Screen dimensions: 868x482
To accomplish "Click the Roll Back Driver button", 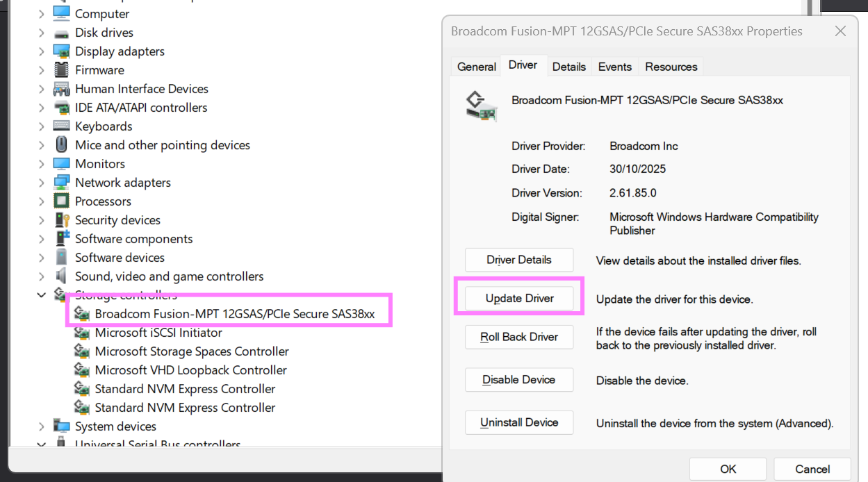I will pyautogui.click(x=518, y=337).
